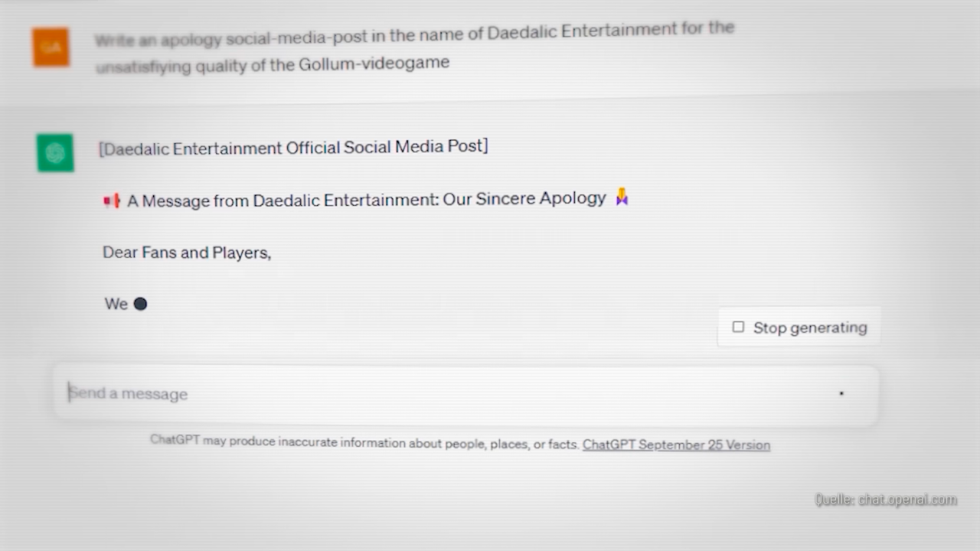Click the Dear Fans and Players line
The height and width of the screenshot is (551, 980).
(x=187, y=253)
